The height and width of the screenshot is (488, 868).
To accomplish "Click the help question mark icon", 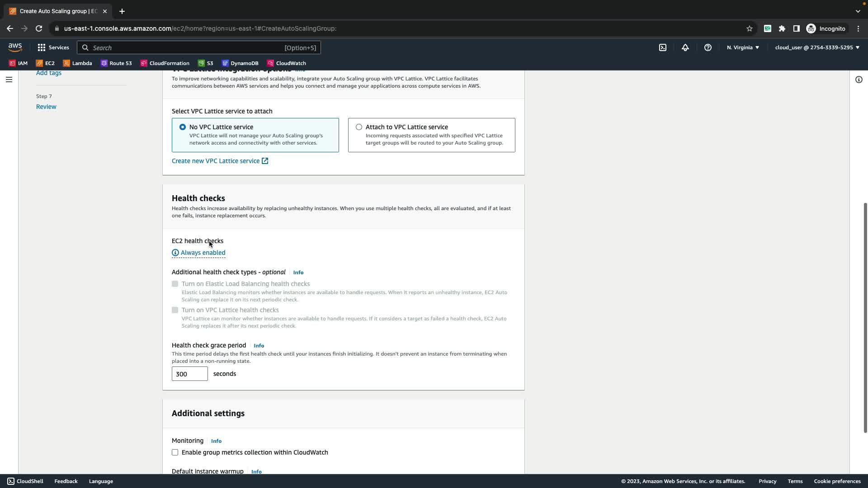I will (x=708, y=47).
